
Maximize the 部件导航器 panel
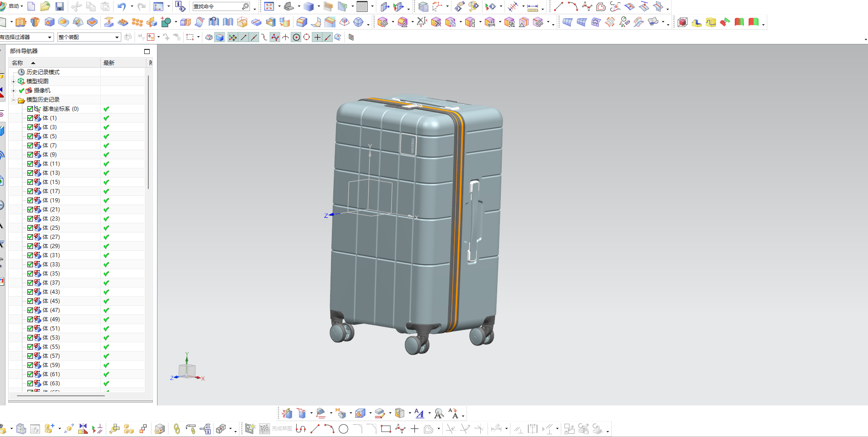[x=147, y=51]
